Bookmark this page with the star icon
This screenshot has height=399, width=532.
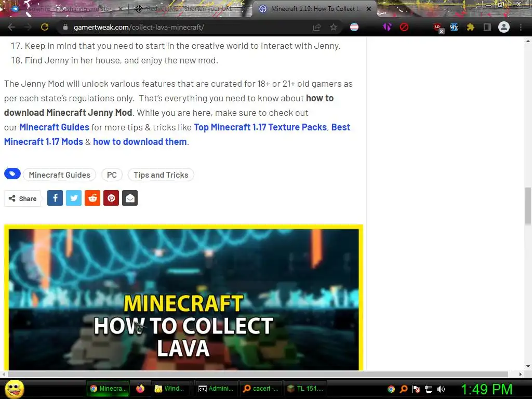click(x=334, y=27)
